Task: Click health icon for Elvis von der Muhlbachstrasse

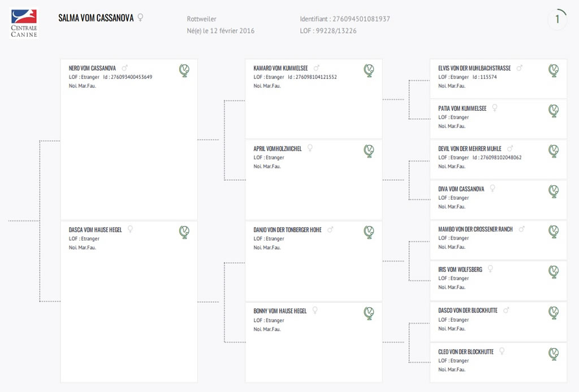Action: [x=554, y=70]
